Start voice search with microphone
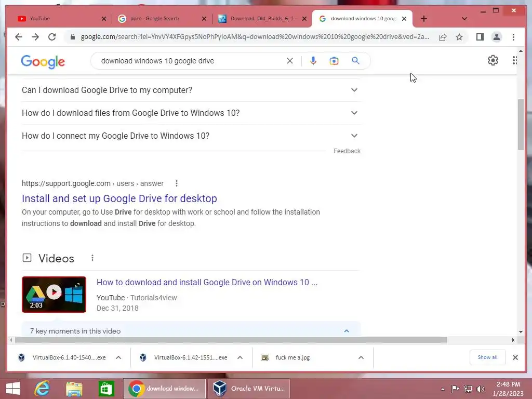The image size is (532, 399). point(313,61)
